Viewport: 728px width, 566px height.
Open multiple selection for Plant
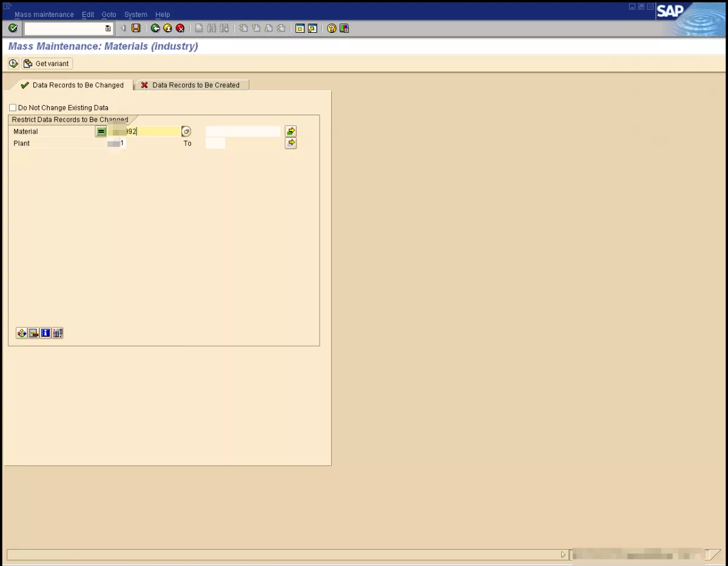tap(291, 143)
